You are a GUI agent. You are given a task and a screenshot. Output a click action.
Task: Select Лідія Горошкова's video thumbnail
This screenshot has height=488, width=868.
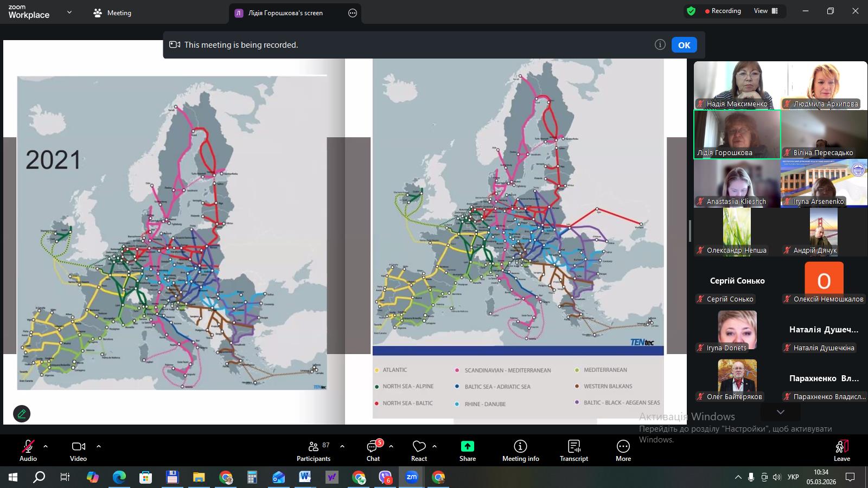[737, 134]
